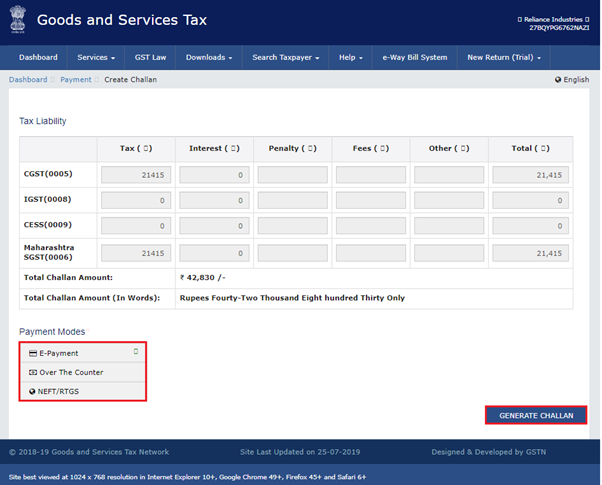Go to the Dashboard menu item
The image size is (602, 485).
tap(38, 57)
